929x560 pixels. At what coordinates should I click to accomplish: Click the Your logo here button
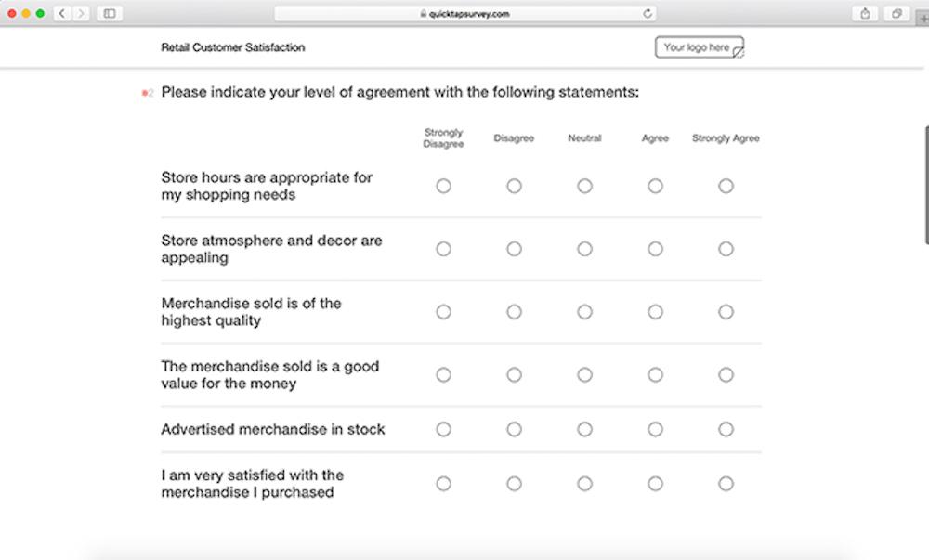tap(699, 46)
